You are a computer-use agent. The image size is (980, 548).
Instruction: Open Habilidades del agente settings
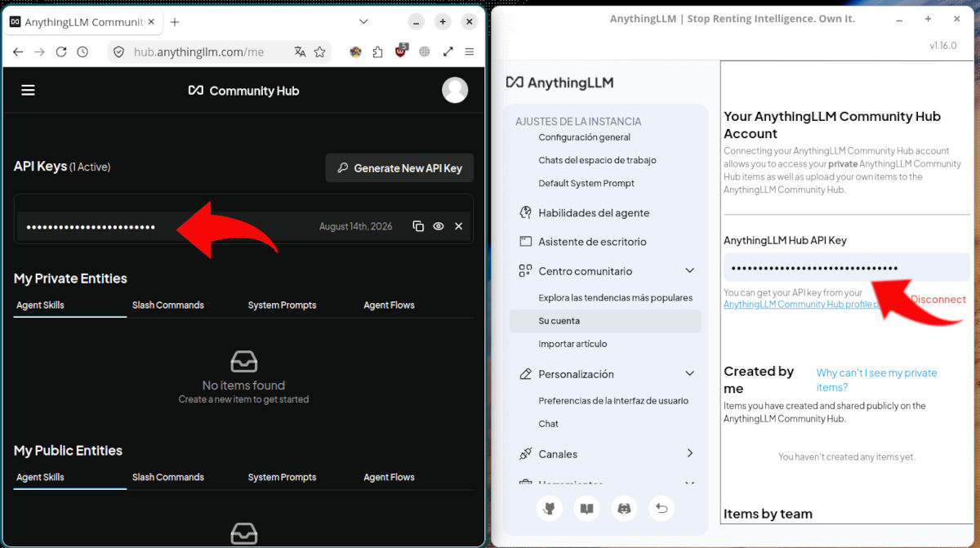pos(594,212)
